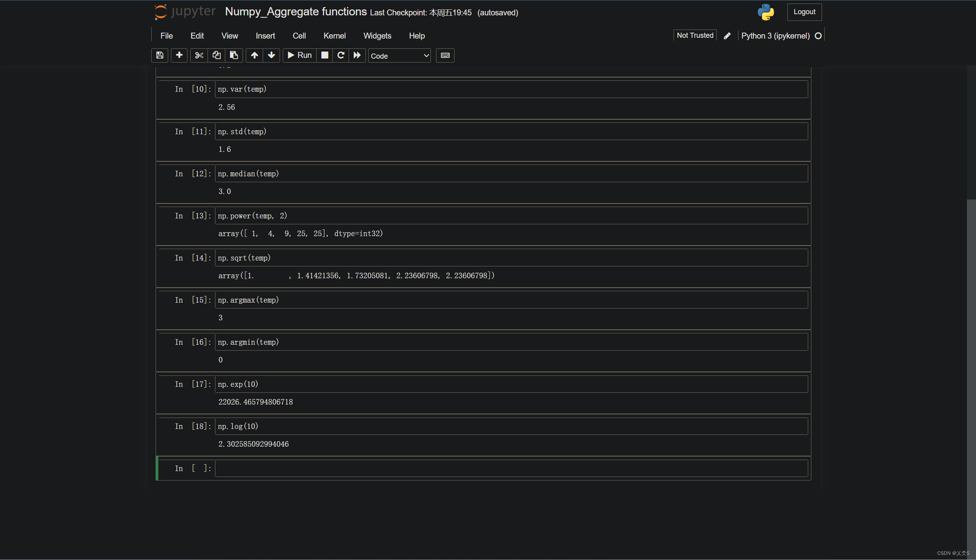Click the int32 array output
The image size is (976, 560).
[x=301, y=233]
